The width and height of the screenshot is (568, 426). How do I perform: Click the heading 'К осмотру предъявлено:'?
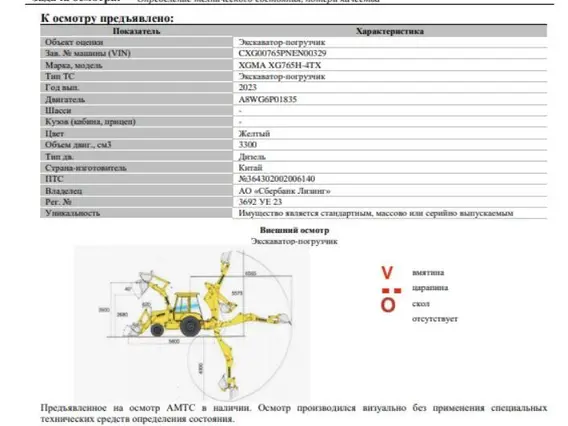tap(107, 18)
